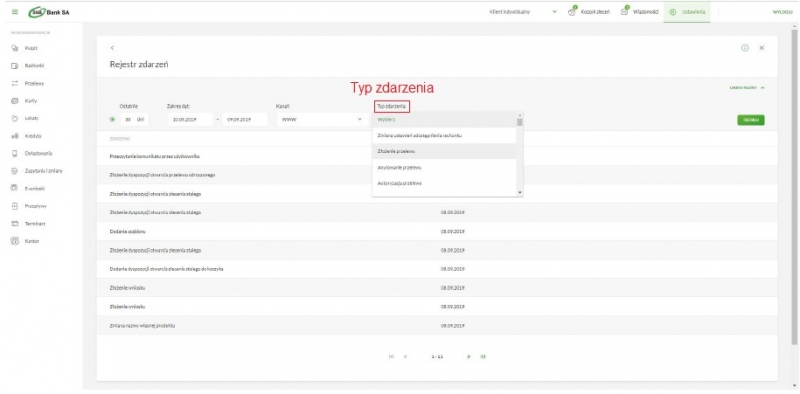Click the Terminarz calendar icon
This screenshot has height=394, width=800.
click(x=14, y=224)
